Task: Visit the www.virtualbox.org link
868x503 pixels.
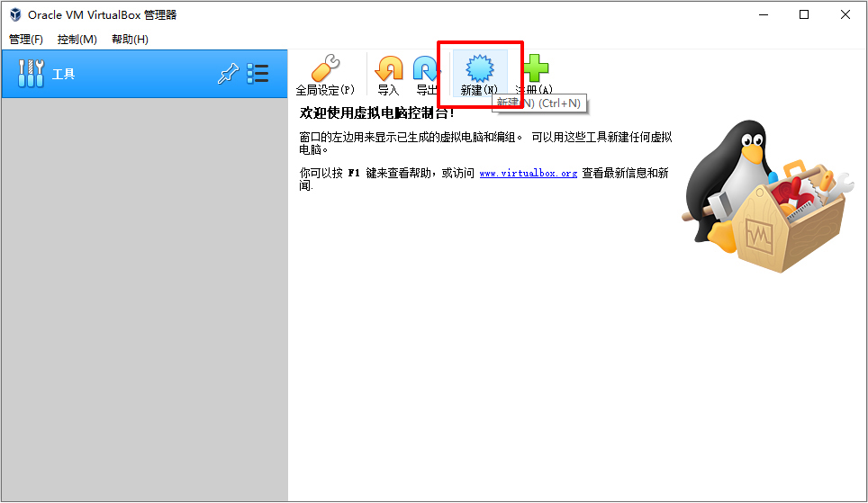Action: click(528, 173)
